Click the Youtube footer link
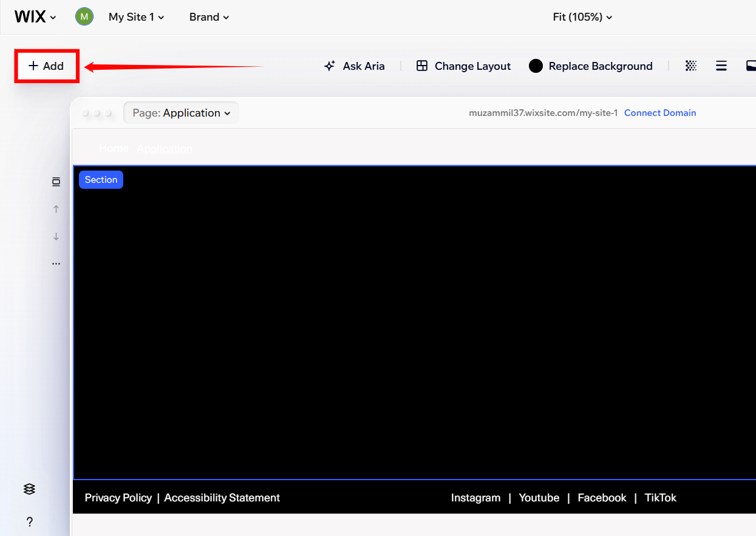756x536 pixels. 539,498
